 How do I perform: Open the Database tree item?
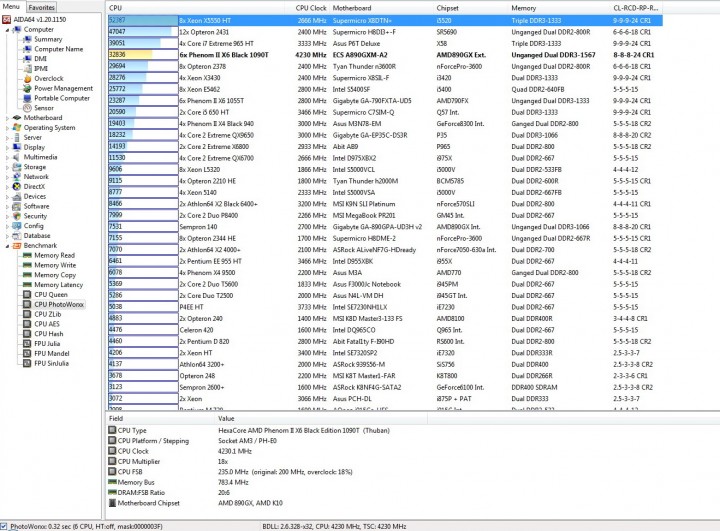(x=37, y=236)
